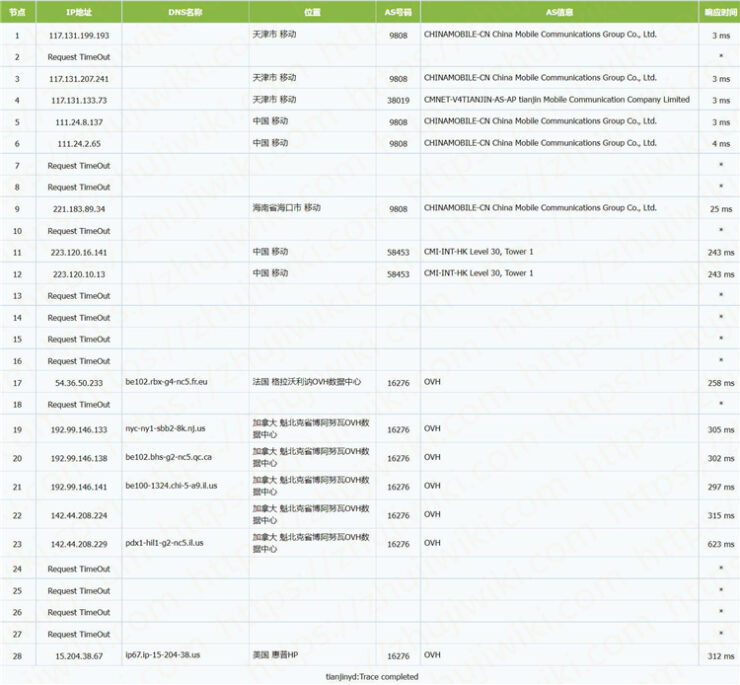Image resolution: width=740 pixels, height=685 pixels.
Task: Select IP address 221.183.89.34
Action: 79,209
